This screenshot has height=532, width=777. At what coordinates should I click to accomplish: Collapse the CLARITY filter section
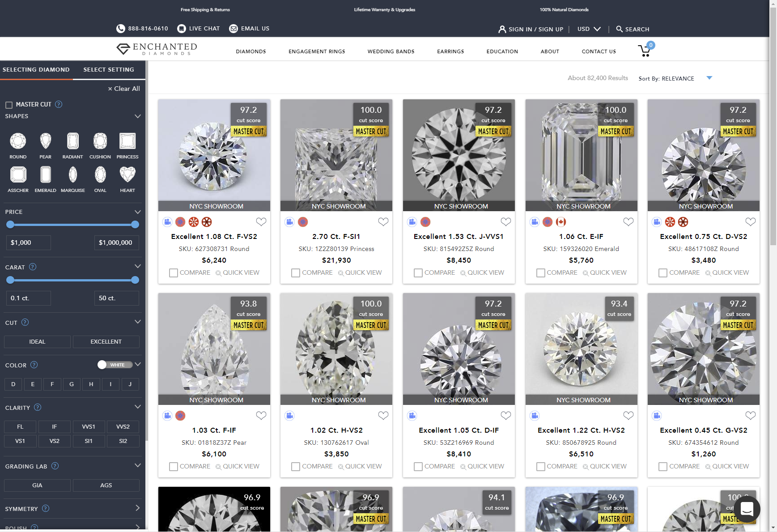[x=137, y=407]
